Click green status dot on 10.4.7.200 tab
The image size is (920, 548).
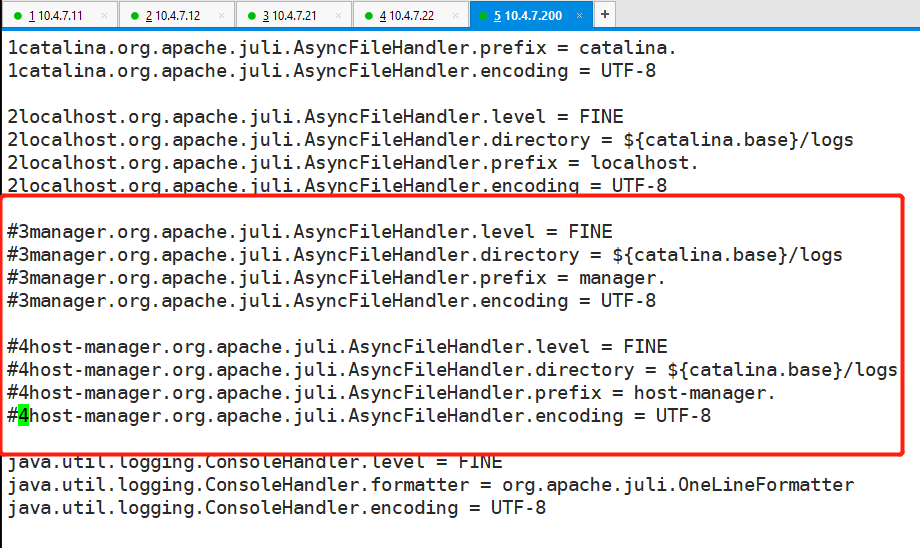[484, 16]
